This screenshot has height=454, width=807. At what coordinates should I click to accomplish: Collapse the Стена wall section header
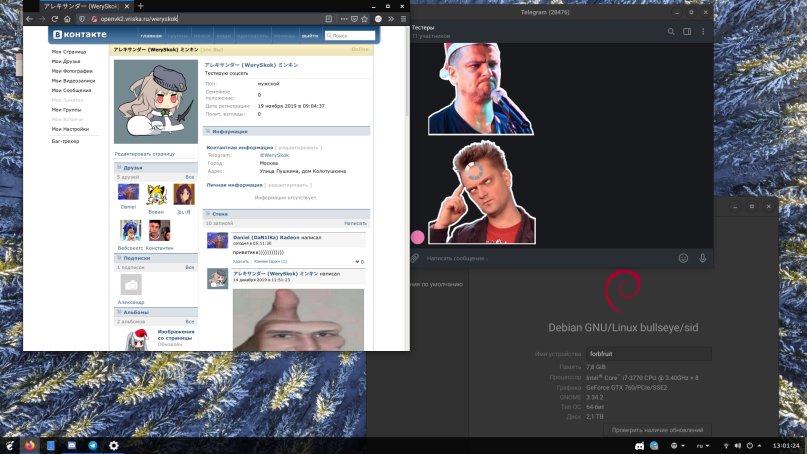pyautogui.click(x=220, y=213)
